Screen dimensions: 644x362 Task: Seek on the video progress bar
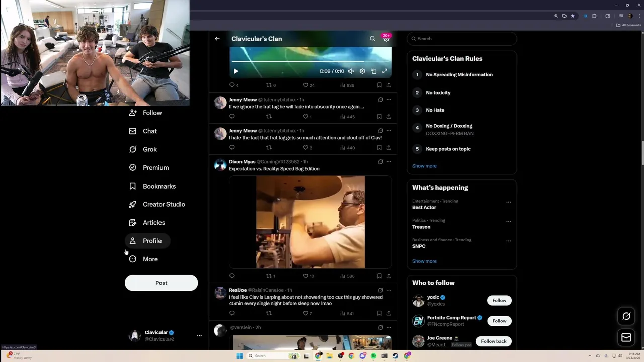(x=310, y=62)
